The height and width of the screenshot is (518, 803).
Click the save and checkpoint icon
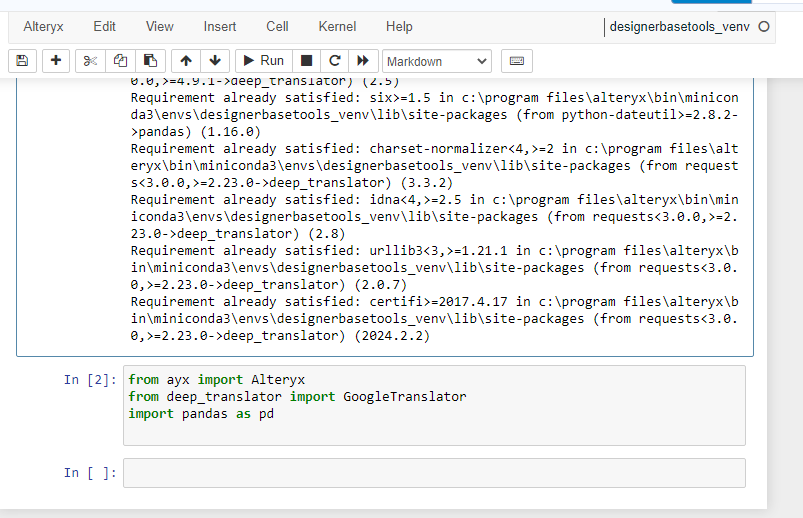pyautogui.click(x=22, y=61)
